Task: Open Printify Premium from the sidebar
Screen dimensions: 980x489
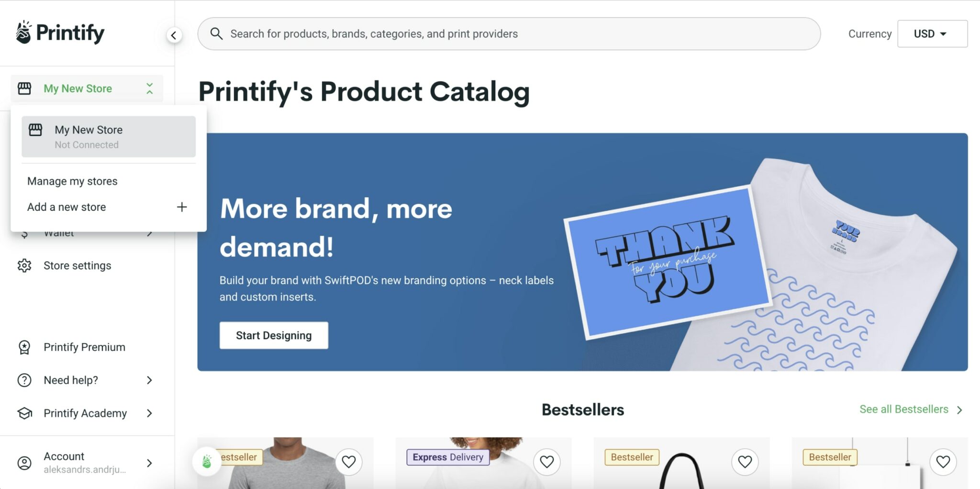Action: (84, 347)
